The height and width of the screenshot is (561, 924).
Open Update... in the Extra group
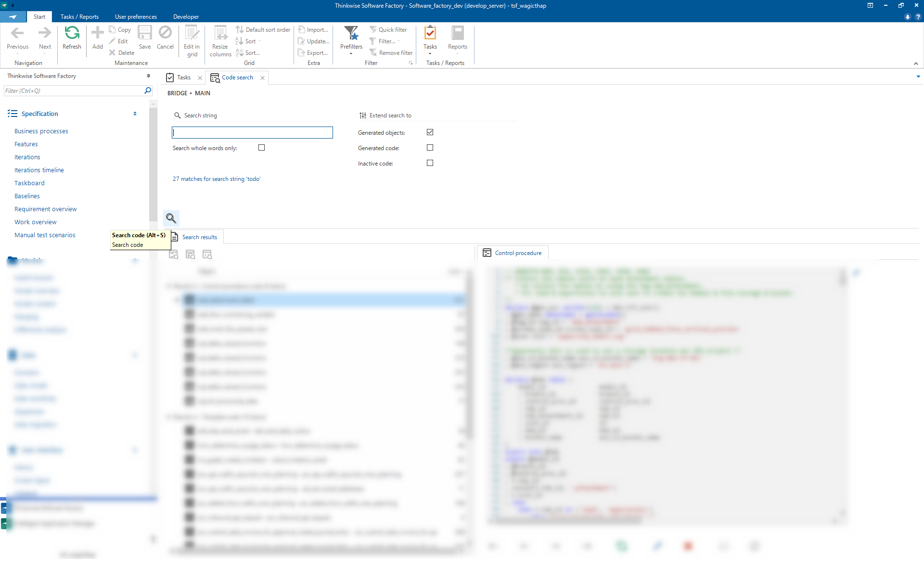point(313,41)
